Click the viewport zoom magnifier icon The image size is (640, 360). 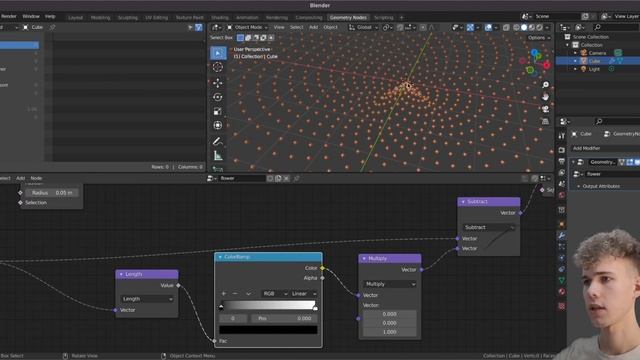tap(545, 84)
